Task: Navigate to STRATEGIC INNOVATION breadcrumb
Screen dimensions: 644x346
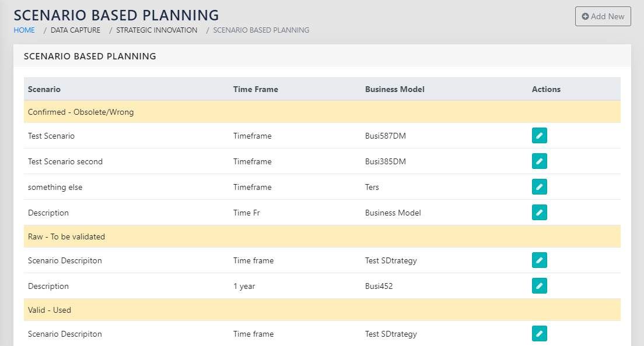Action: click(156, 30)
